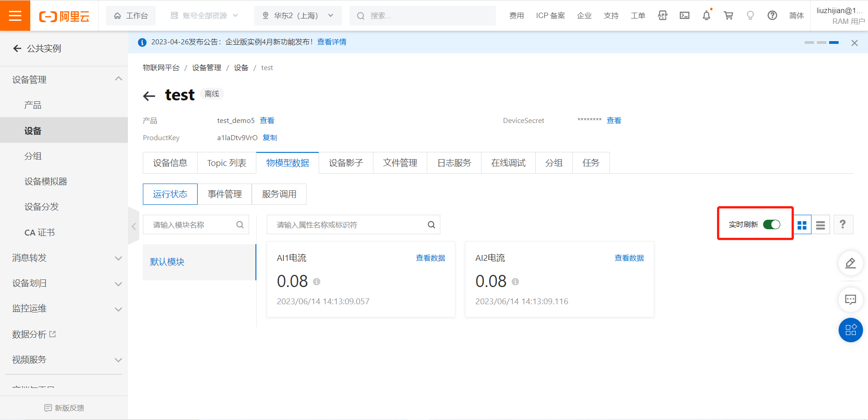Open the shopping cart icon

coord(729,15)
